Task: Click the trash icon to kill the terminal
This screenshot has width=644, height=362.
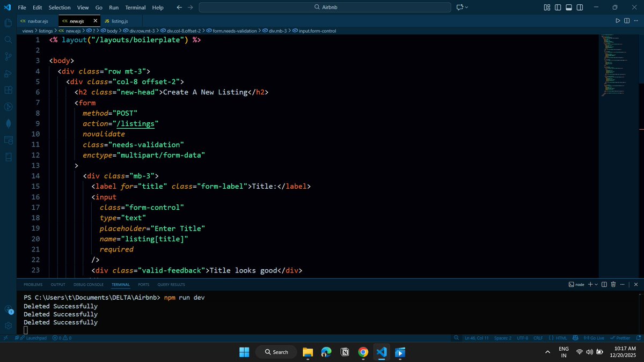Action: pos(613,284)
